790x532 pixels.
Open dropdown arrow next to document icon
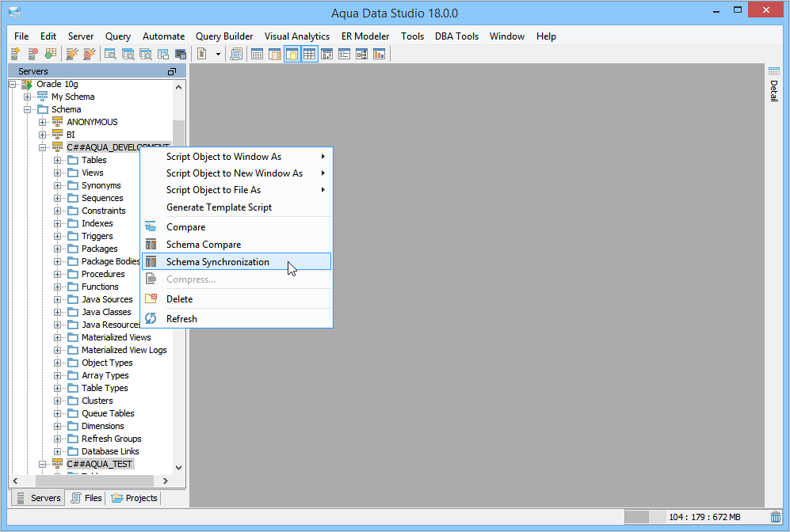tap(218, 54)
